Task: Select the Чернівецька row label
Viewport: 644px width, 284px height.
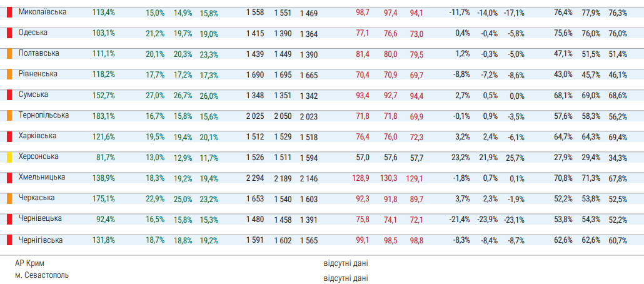Action: (x=40, y=218)
